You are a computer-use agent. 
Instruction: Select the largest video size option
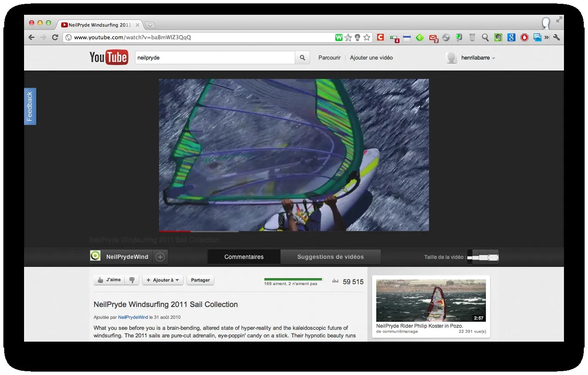[x=493, y=257]
